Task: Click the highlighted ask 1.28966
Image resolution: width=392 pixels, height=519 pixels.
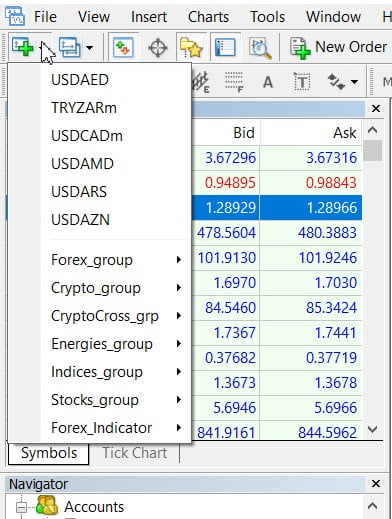Action: (x=331, y=208)
